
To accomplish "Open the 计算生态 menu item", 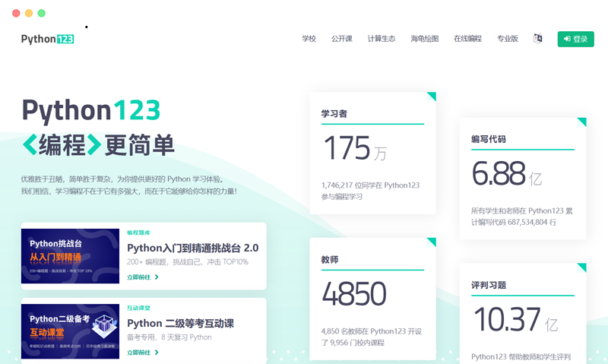I will (382, 39).
